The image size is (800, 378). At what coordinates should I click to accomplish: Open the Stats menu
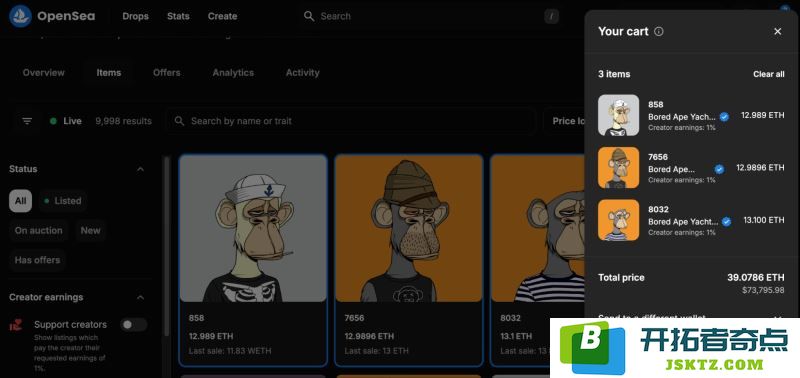tap(178, 16)
